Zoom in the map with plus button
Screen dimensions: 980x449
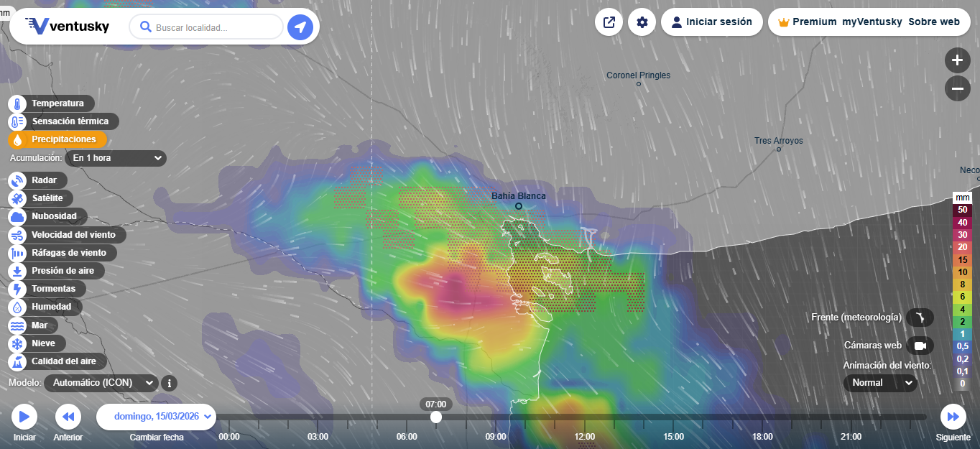957,60
